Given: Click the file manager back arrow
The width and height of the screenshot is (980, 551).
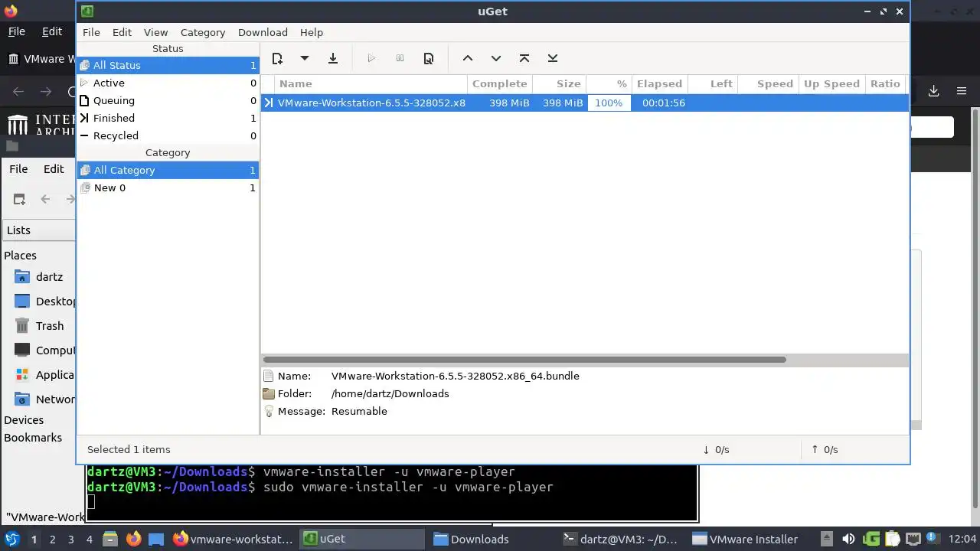Looking at the screenshot, I should click(45, 199).
